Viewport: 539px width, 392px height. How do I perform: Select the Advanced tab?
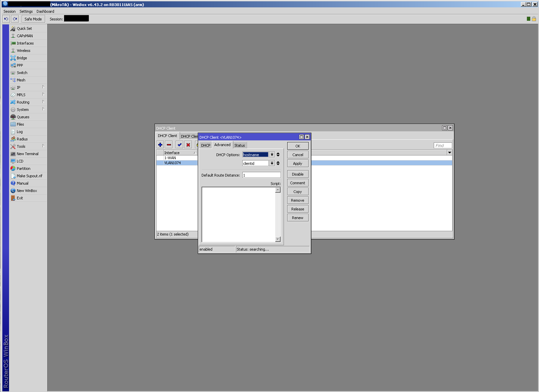(x=223, y=145)
